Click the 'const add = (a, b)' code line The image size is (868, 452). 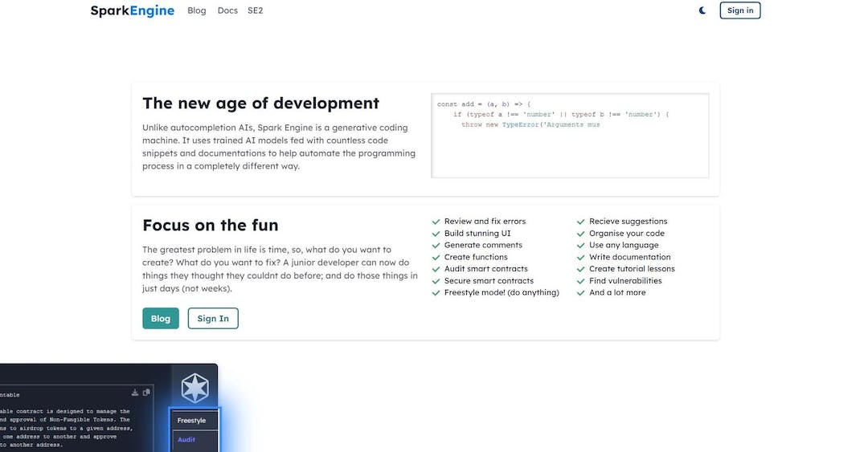click(484, 104)
